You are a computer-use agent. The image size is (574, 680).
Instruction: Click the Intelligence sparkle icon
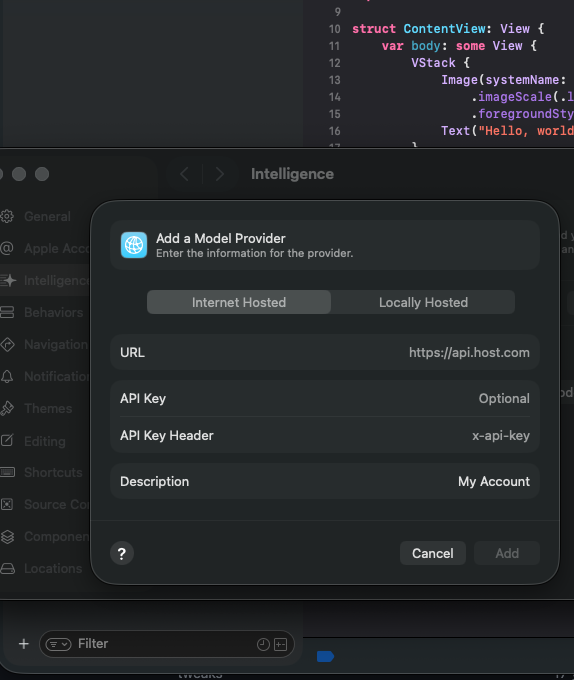(8, 280)
